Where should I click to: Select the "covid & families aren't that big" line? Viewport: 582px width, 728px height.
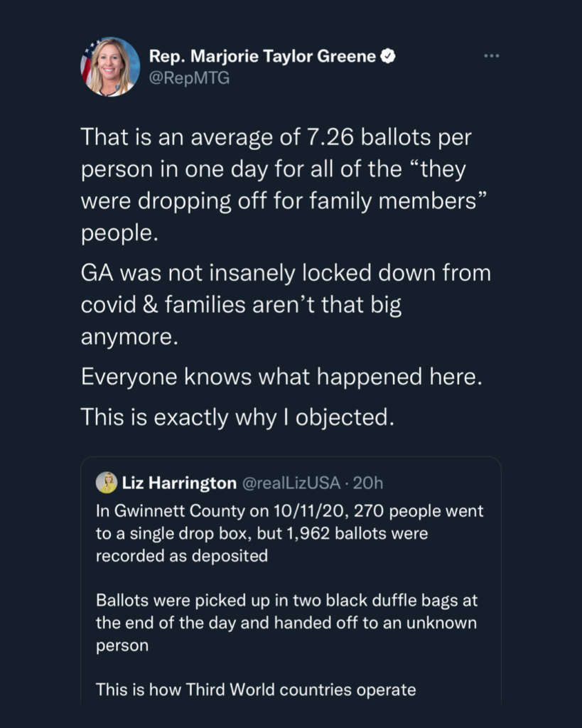[241, 305]
